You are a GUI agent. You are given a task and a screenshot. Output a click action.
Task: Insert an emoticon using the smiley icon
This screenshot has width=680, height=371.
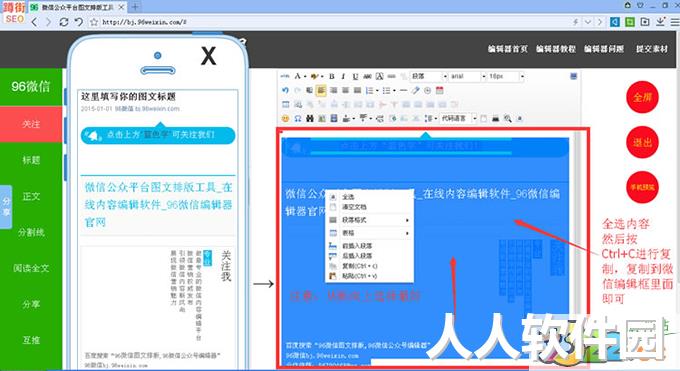[285, 118]
